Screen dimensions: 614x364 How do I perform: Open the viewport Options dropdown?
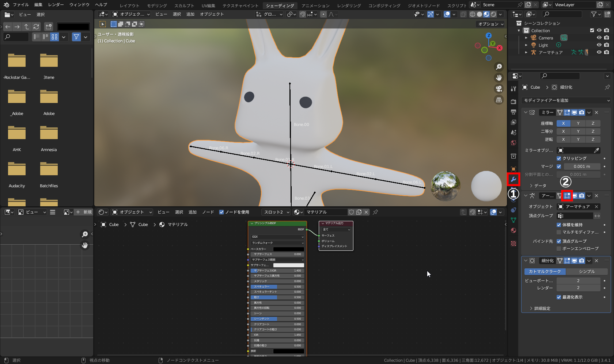coord(491,24)
